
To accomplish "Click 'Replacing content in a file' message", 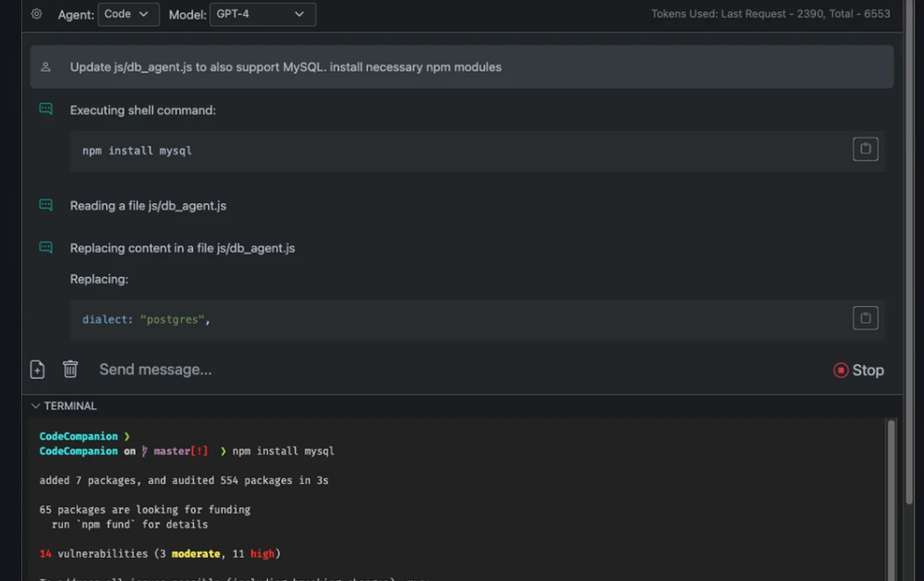I will pyautogui.click(x=183, y=248).
